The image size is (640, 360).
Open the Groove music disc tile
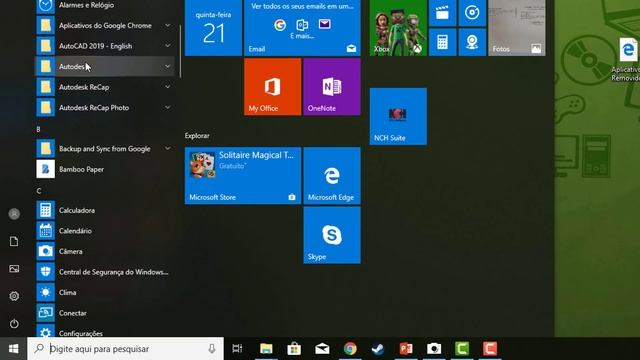(x=472, y=13)
